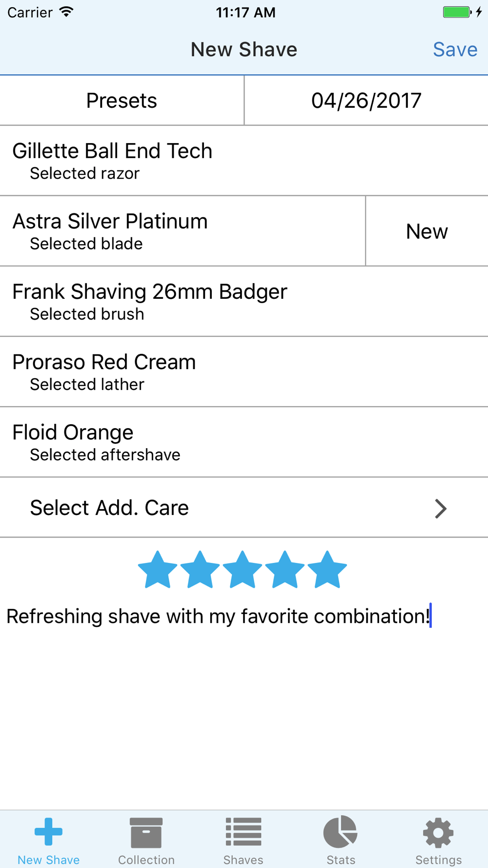Set rating to the first star
Screen dimensions: 488x868
[x=158, y=570]
